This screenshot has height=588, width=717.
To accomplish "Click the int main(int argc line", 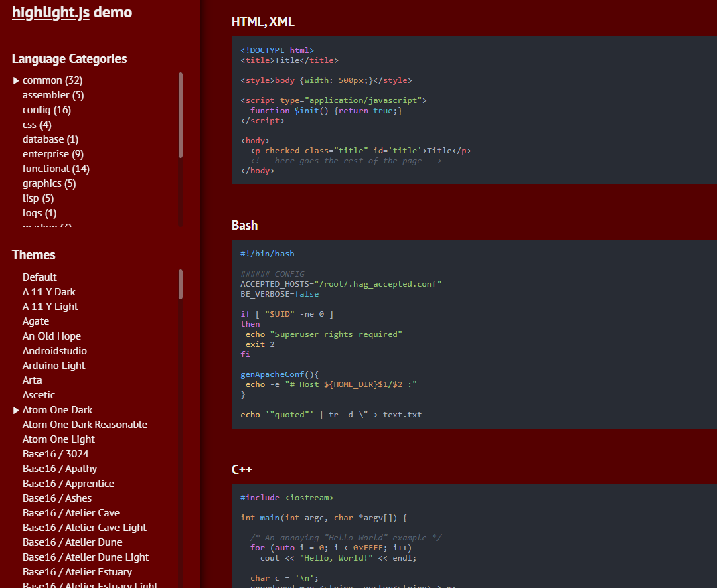I will pos(324,518).
